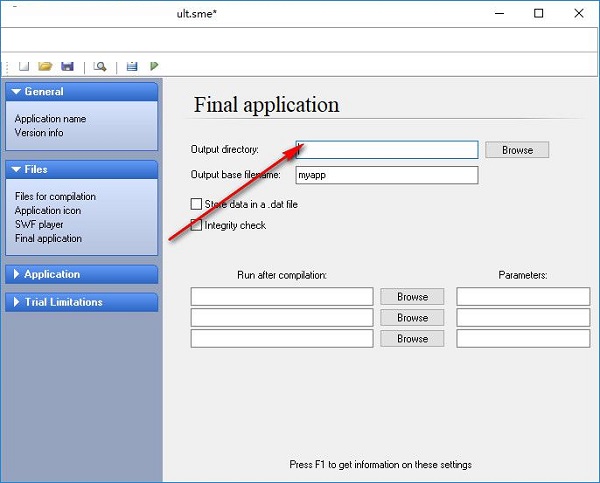600x483 pixels.
Task: Click the first Parameters text field
Action: point(523,297)
